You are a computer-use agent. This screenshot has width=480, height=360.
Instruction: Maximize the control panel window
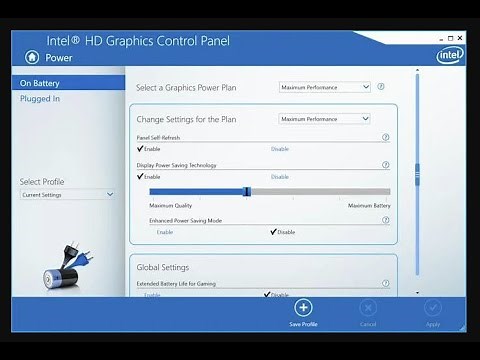[450, 38]
